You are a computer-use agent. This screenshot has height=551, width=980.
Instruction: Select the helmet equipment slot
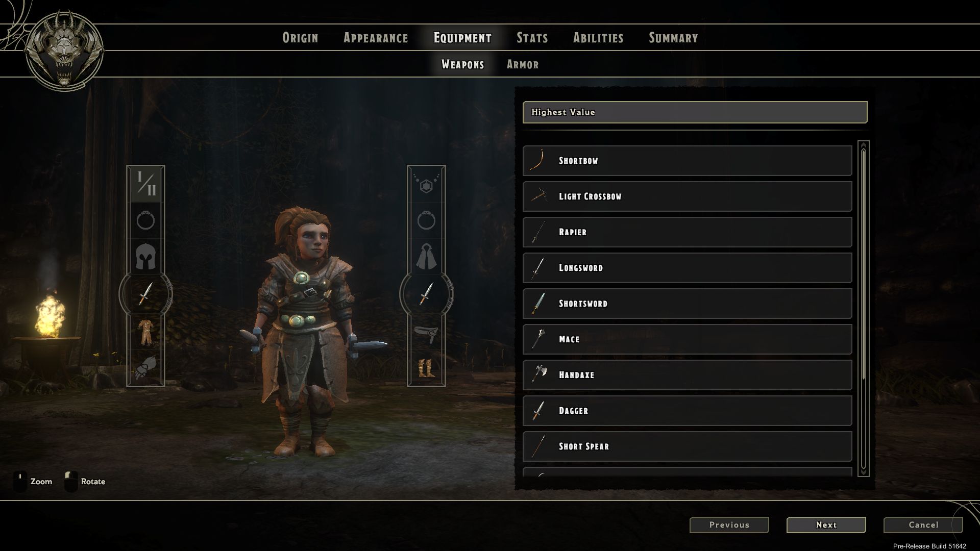[145, 257]
